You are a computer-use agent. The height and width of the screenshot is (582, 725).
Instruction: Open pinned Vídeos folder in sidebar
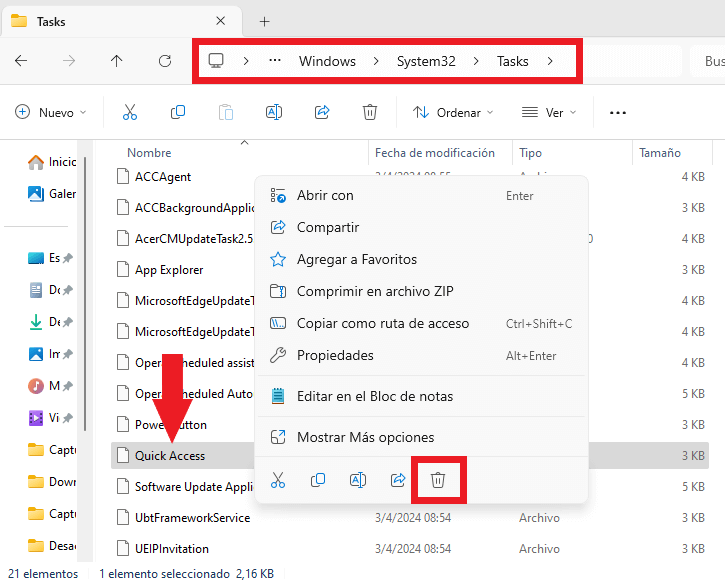(x=50, y=418)
